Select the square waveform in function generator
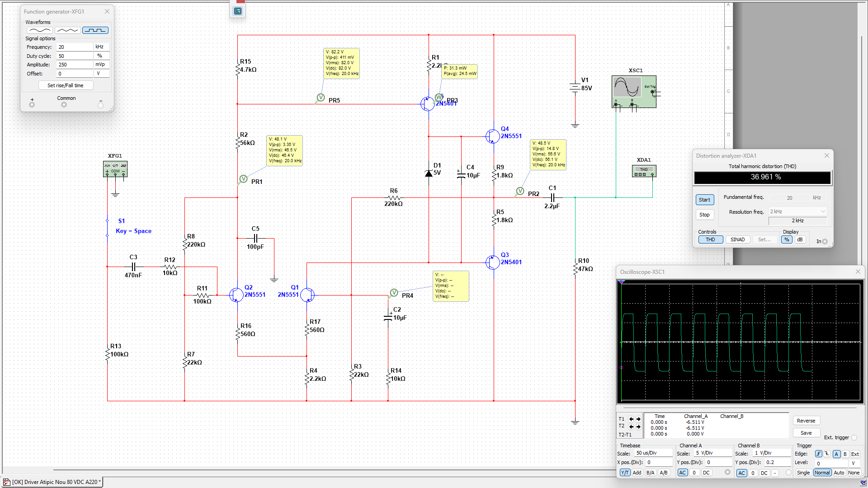Screen dimensions: 868x488 point(95,30)
